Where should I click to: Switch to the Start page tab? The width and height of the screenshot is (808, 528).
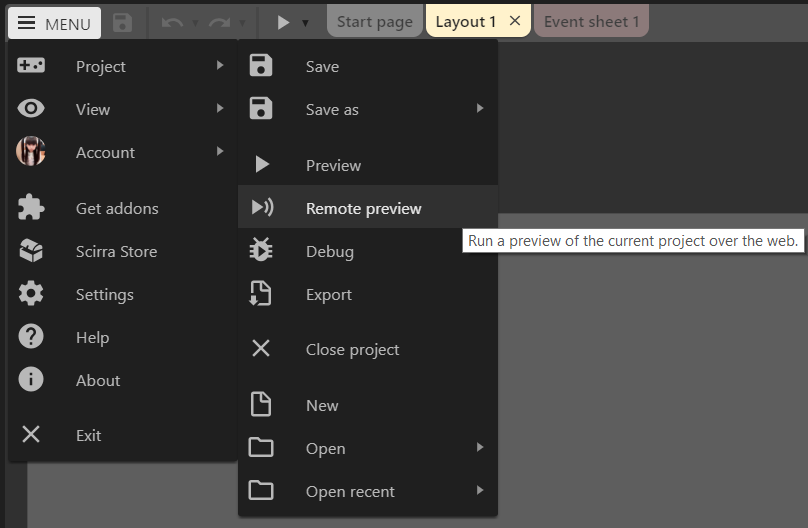pyautogui.click(x=375, y=22)
